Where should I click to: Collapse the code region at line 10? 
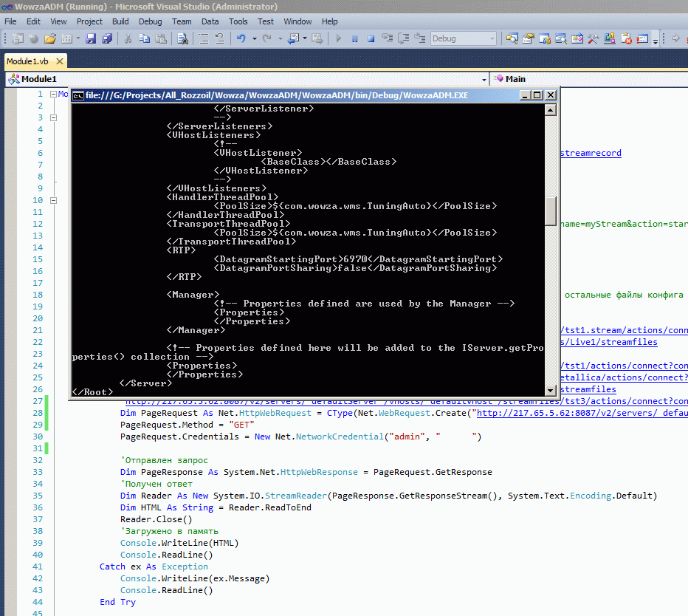click(54, 200)
